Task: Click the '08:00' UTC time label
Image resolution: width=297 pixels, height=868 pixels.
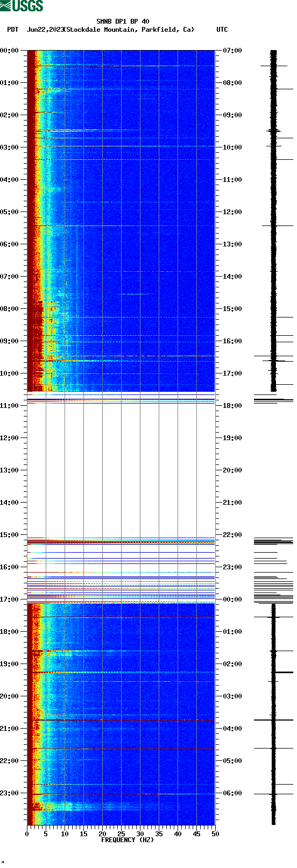Action: 232,83
